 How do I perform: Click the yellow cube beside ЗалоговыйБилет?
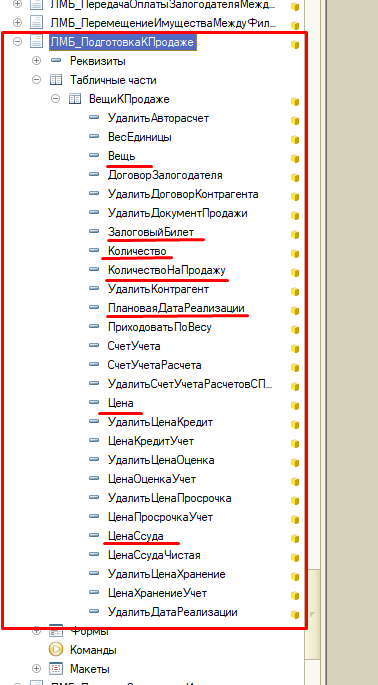pyautogui.click(x=295, y=235)
